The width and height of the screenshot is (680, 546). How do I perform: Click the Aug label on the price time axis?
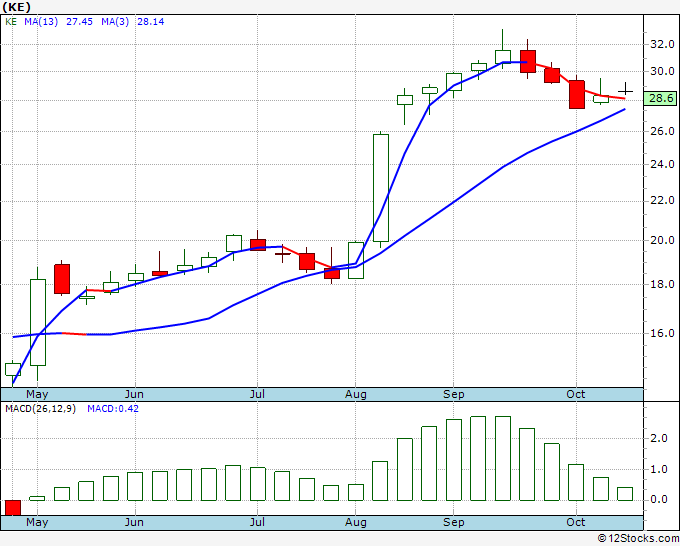click(356, 394)
